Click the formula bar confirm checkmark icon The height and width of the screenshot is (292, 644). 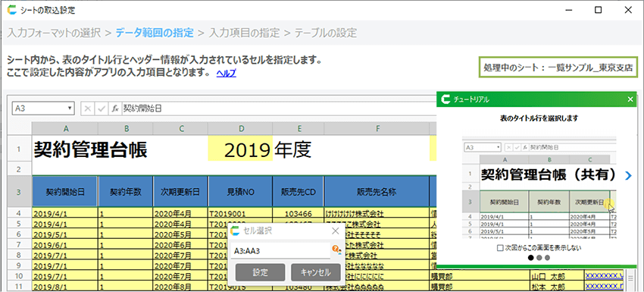pos(101,108)
